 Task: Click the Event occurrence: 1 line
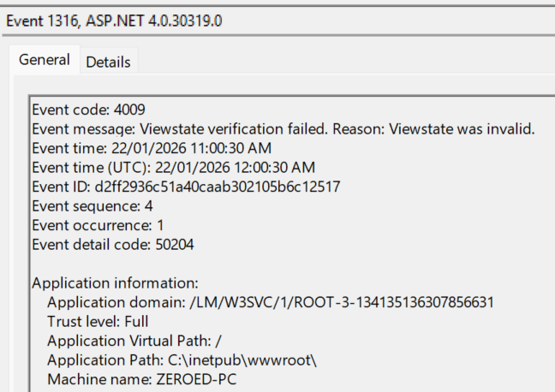tap(97, 224)
